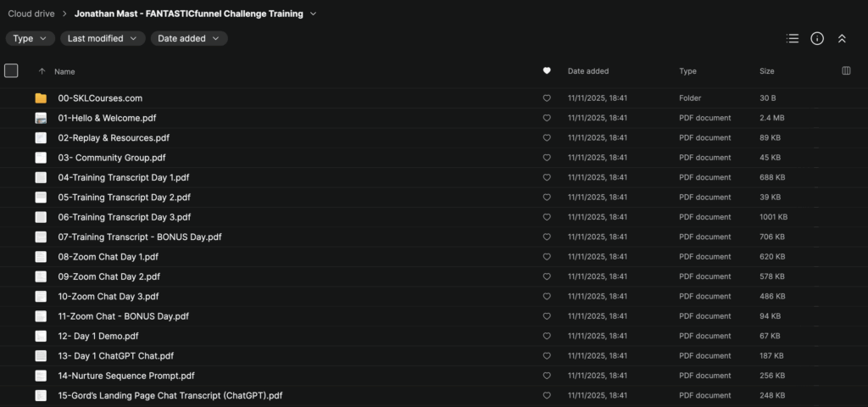Click the 01-Hello & Welcome PDF thumbnail
The image size is (868, 407).
[x=41, y=118]
